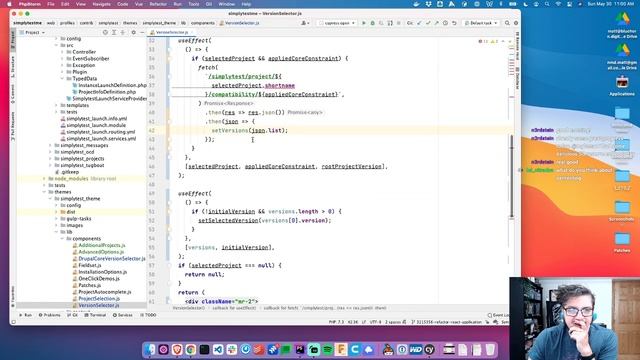This screenshot has height=360, width=640.
Task: Open the Trash in the Dock
Action: tap(490, 349)
